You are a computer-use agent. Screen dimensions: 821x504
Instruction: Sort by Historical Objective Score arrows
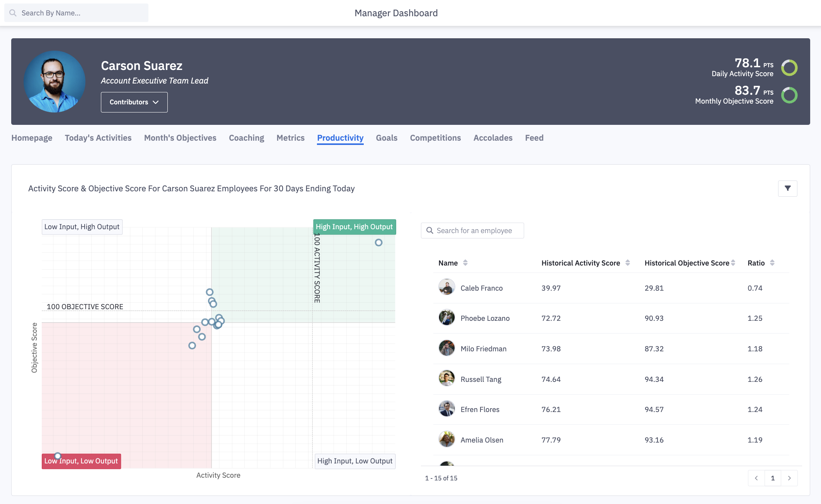(x=733, y=263)
